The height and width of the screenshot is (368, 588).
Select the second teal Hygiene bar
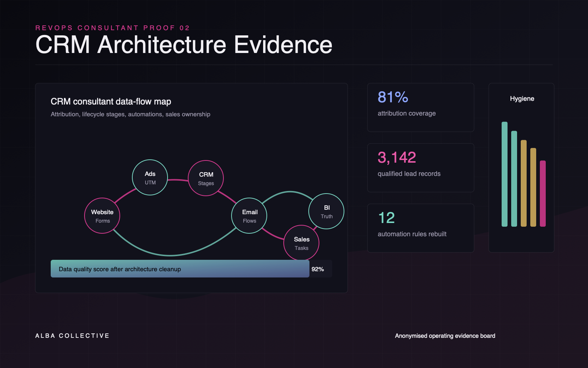point(514,179)
